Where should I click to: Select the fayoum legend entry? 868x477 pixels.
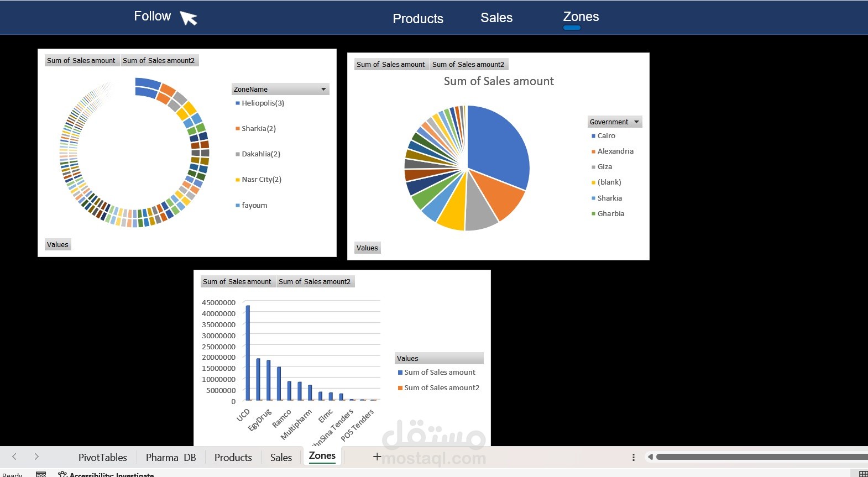[x=252, y=205]
